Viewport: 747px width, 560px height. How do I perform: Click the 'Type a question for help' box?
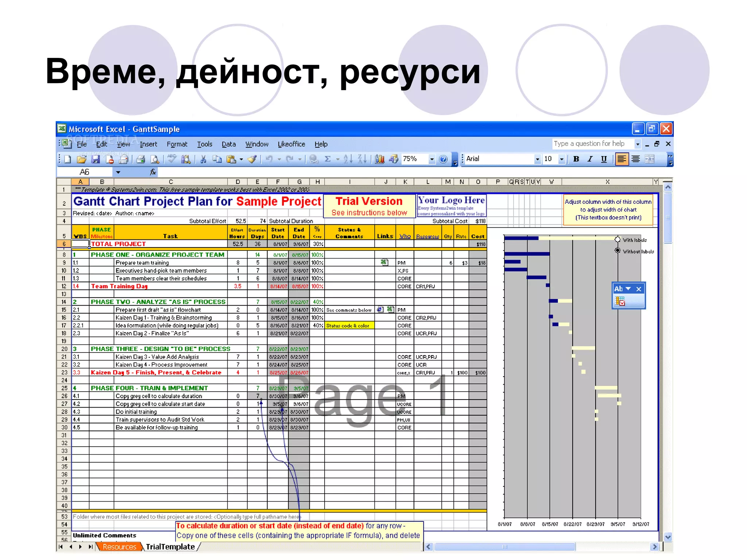[x=593, y=144]
